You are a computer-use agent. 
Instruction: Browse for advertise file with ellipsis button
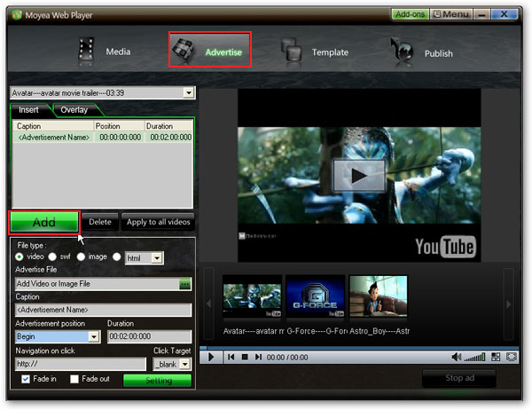185,284
